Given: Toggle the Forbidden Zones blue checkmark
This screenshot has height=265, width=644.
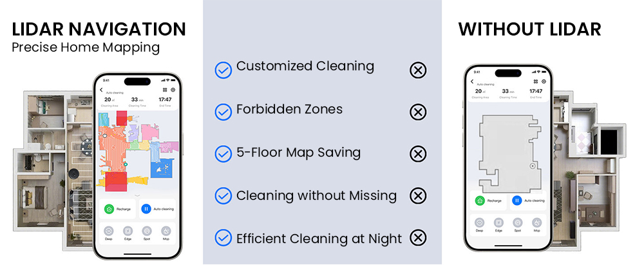Looking at the screenshot, I should [x=223, y=112].
